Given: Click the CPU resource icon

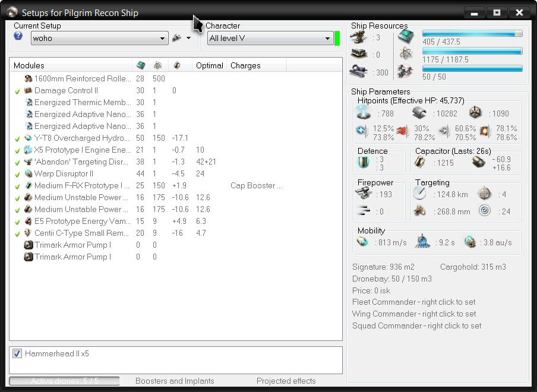Looking at the screenshot, I should click(x=406, y=36).
